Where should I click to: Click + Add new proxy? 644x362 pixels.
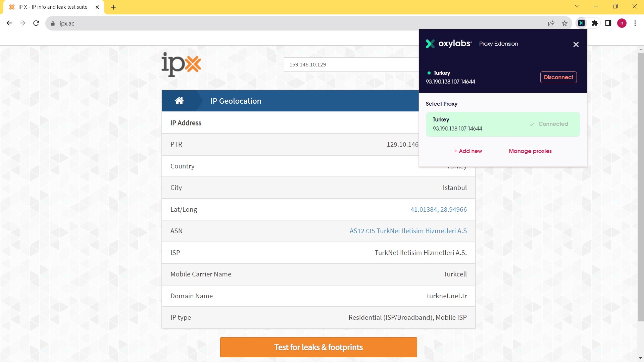click(468, 151)
